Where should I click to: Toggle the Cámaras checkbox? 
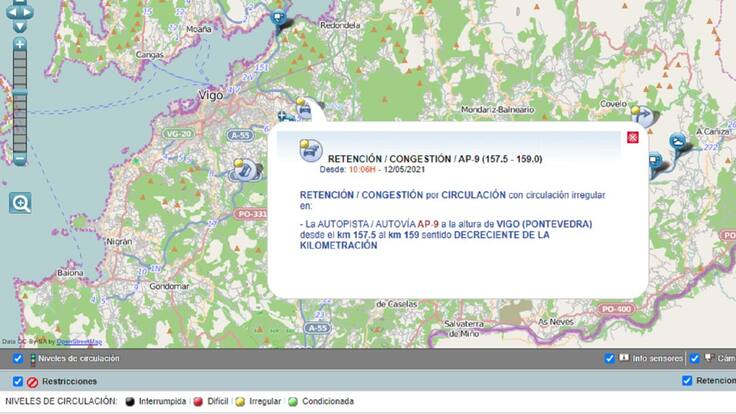[x=694, y=358]
